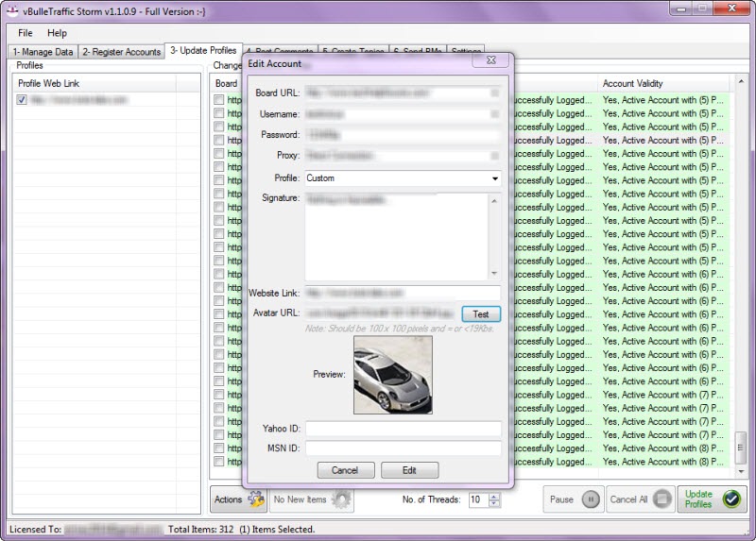Expand the Proxy combo box
The width and height of the screenshot is (756, 541).
click(x=495, y=155)
